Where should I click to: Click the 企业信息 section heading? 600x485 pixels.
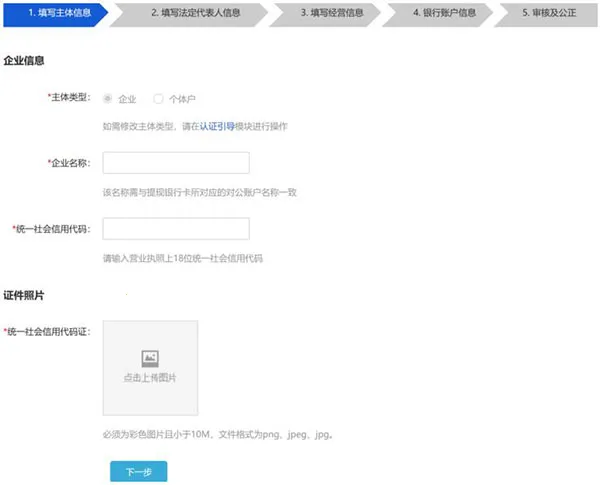tap(24, 62)
